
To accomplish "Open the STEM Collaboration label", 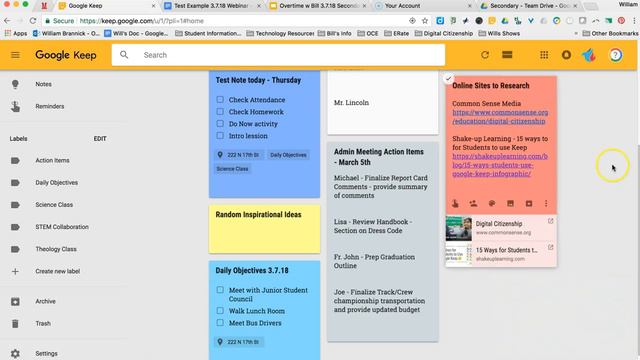I will tap(62, 227).
